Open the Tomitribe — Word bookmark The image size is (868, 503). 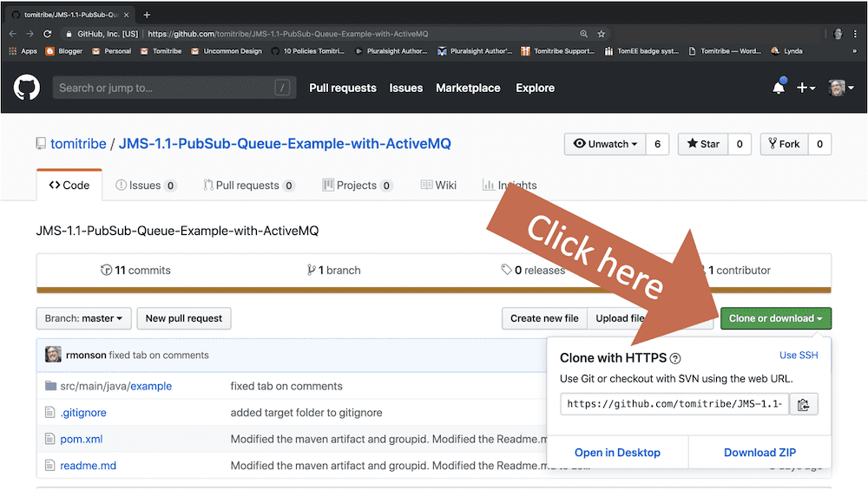725,51
